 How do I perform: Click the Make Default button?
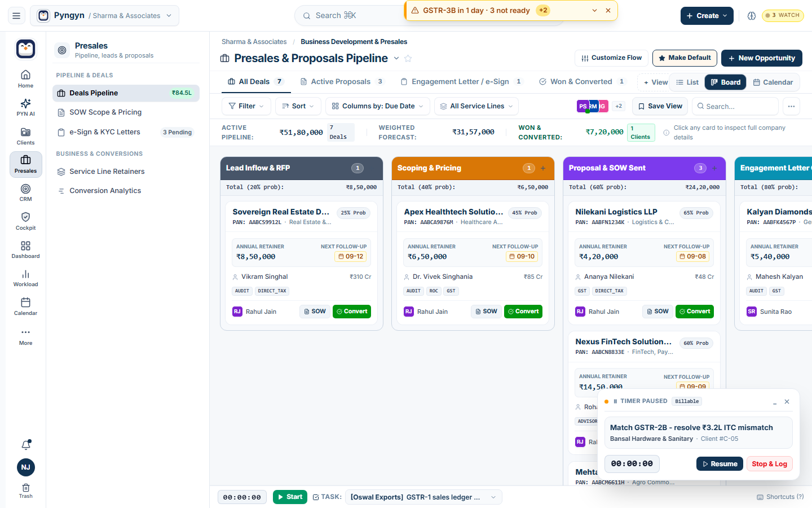coord(685,58)
